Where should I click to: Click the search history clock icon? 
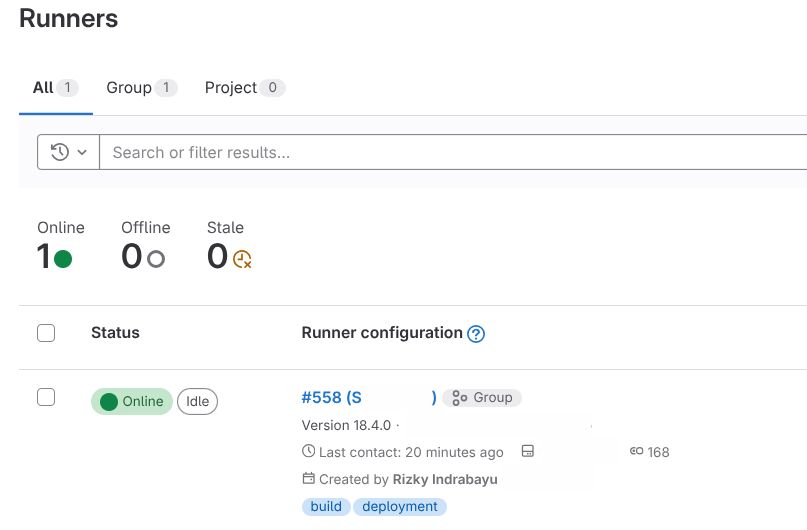[60, 152]
